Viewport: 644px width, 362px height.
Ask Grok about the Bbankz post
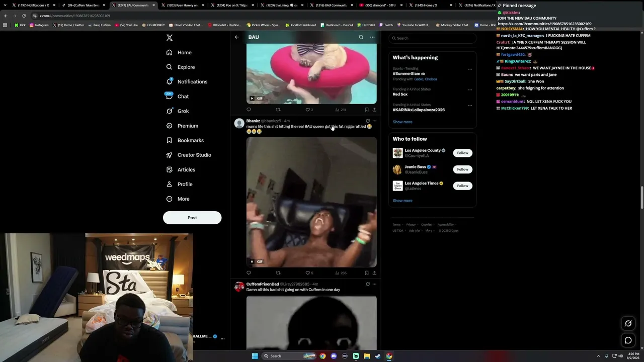pyautogui.click(x=367, y=121)
